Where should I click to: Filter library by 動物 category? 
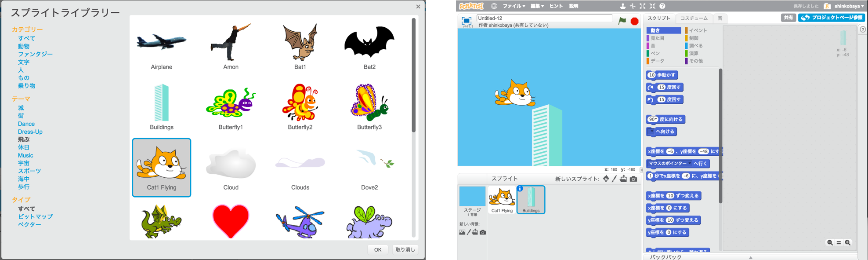(24, 46)
